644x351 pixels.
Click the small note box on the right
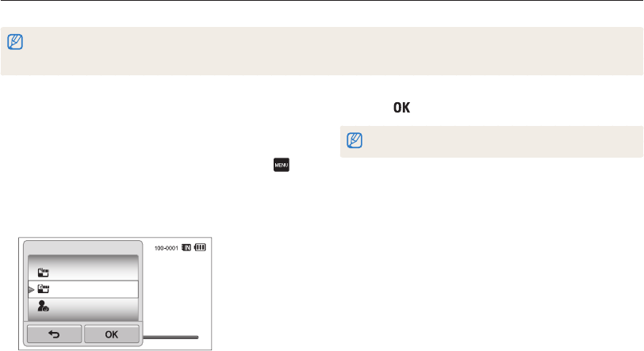point(492,141)
